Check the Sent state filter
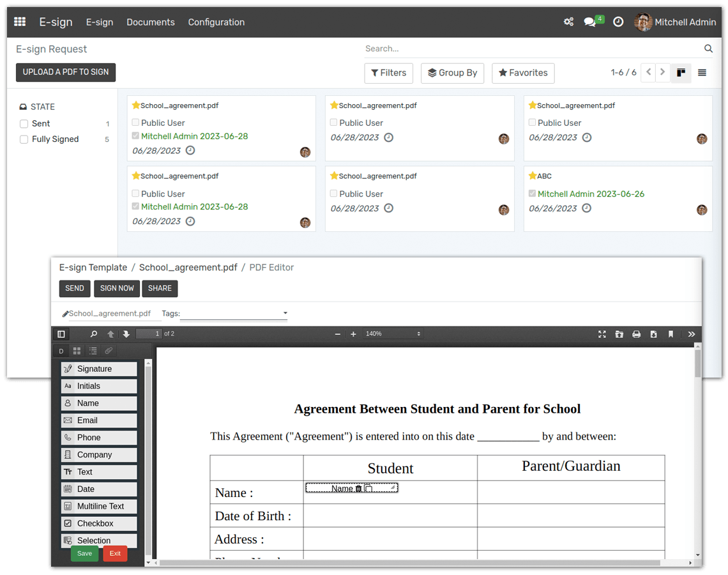Screen dimensions: 728x575 (x=24, y=124)
